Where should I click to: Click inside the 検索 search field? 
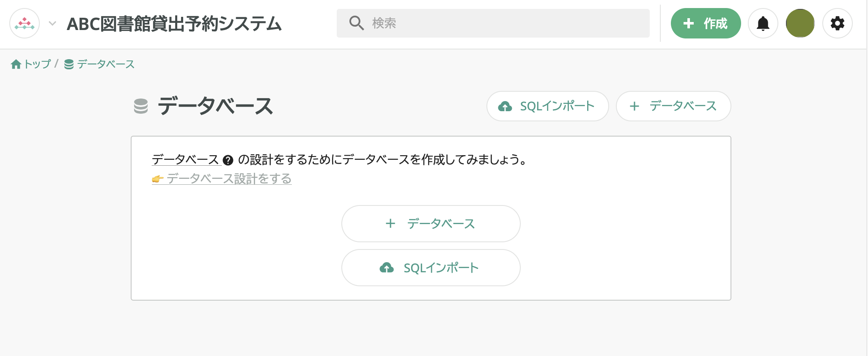pos(465,23)
